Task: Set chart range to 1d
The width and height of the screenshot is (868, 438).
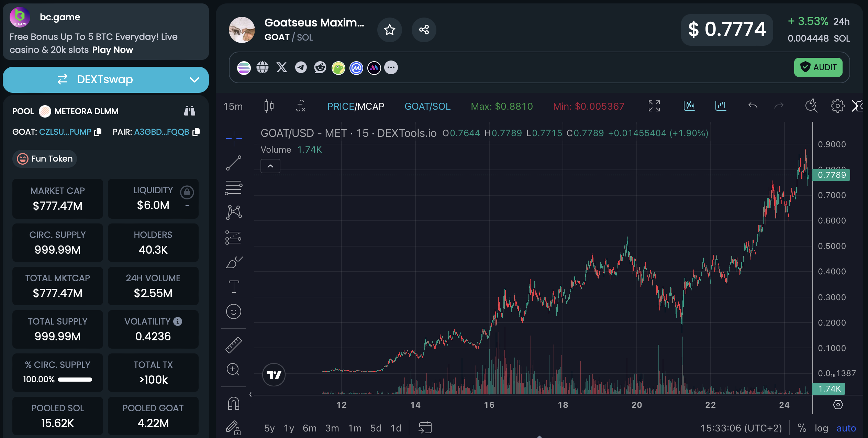Action: tap(396, 428)
